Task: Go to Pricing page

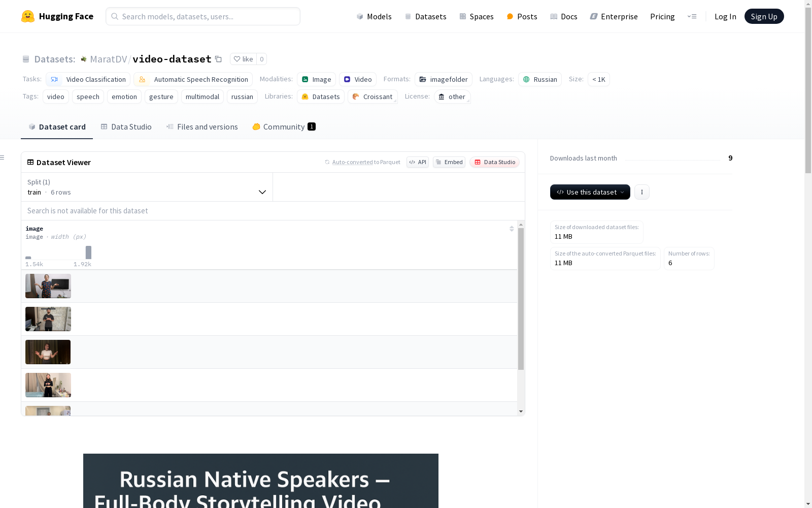Action: pos(662,16)
